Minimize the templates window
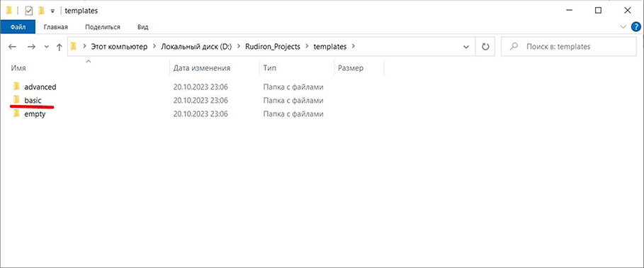Image resolution: width=644 pixels, height=268 pixels. click(569, 11)
